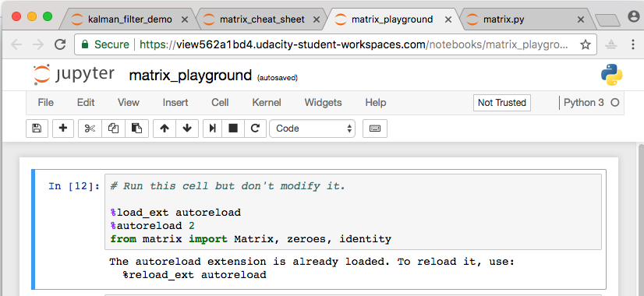
Task: Move selected cell up arrow
Action: tap(165, 129)
